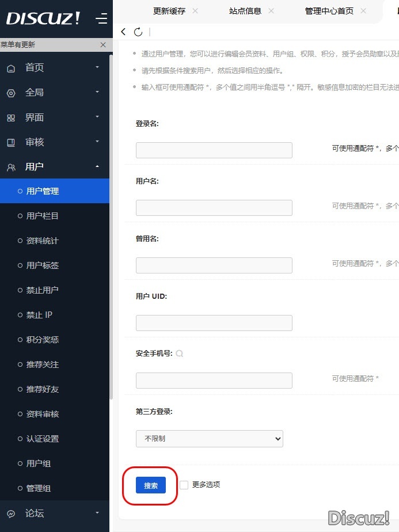
Task: Click the hamburger menu collapse icon
Action: 101,19
